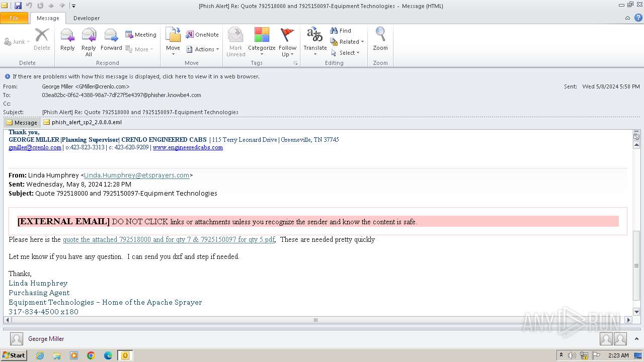Click the Save icon in quick access toolbar
644x362 pixels.
(18, 6)
